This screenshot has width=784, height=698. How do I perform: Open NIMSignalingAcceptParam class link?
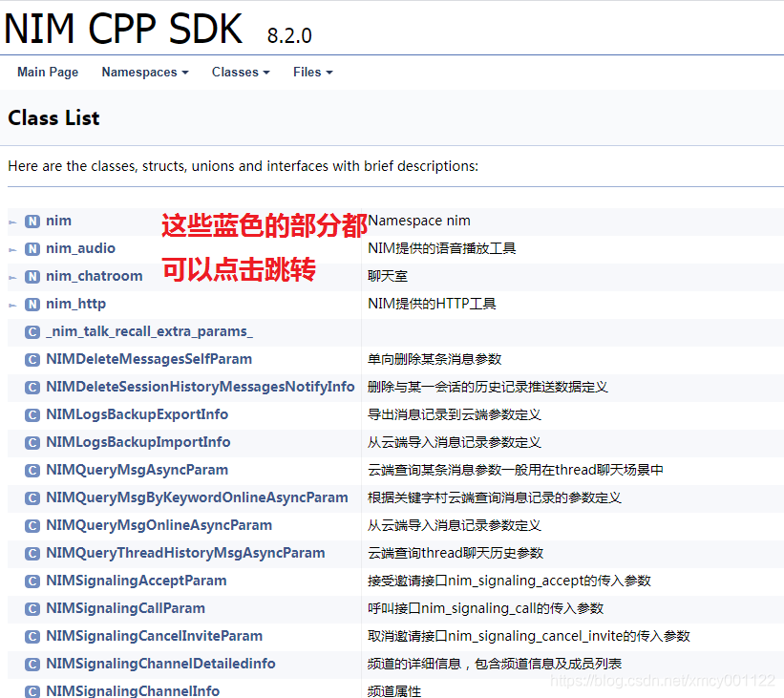coord(136,581)
